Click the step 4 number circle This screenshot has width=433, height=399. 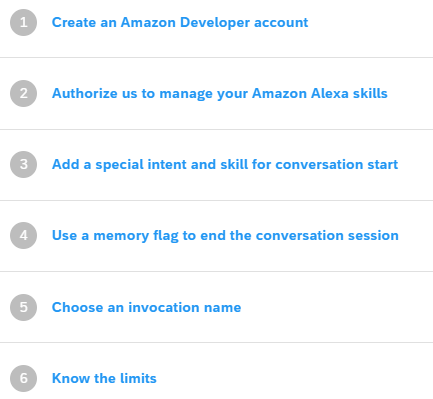[23, 235]
